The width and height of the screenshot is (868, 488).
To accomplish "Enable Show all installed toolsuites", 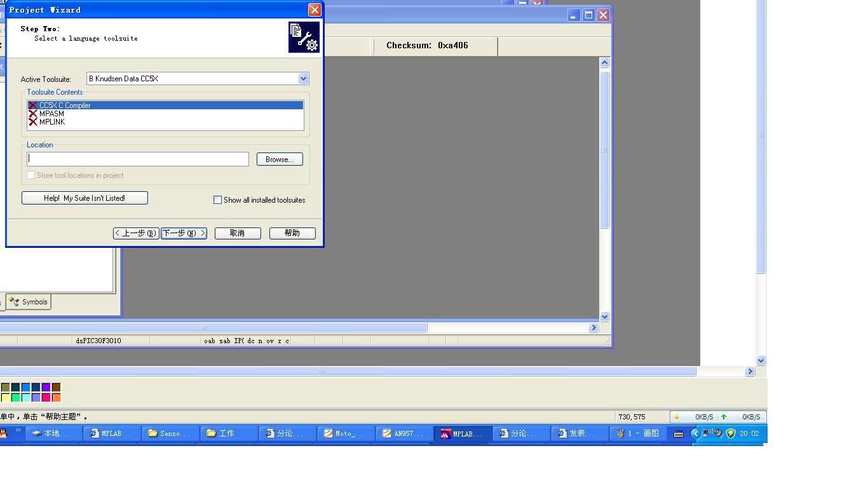I will click(x=217, y=200).
